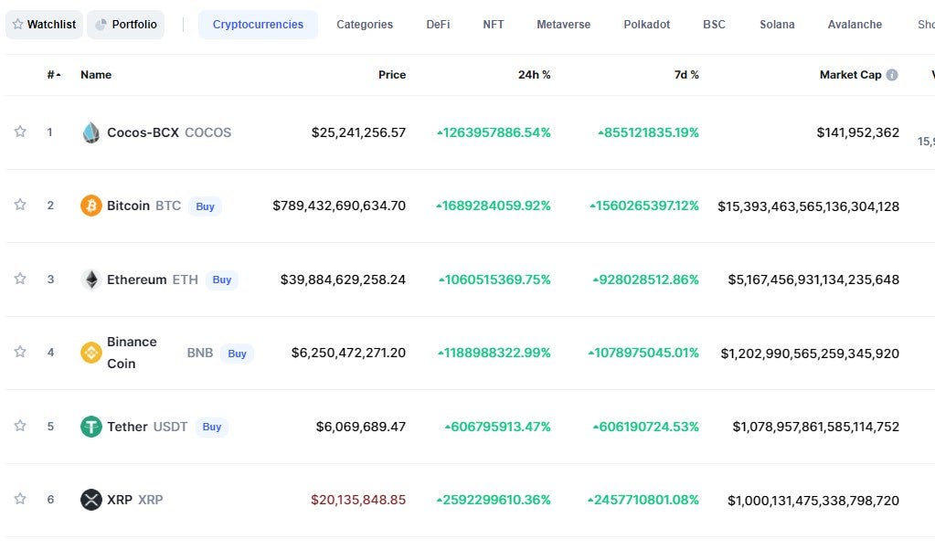Switch to the NFT tab
The height and width of the screenshot is (560, 935).
494,25
